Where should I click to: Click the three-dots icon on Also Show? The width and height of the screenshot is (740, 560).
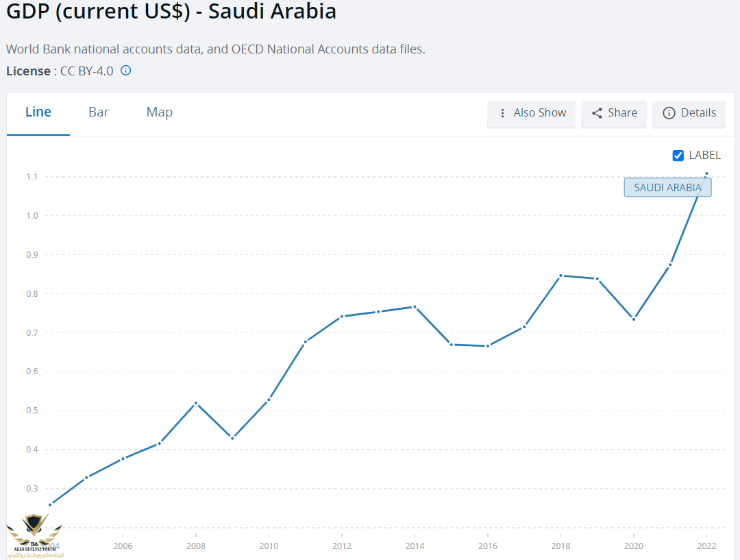tap(502, 113)
